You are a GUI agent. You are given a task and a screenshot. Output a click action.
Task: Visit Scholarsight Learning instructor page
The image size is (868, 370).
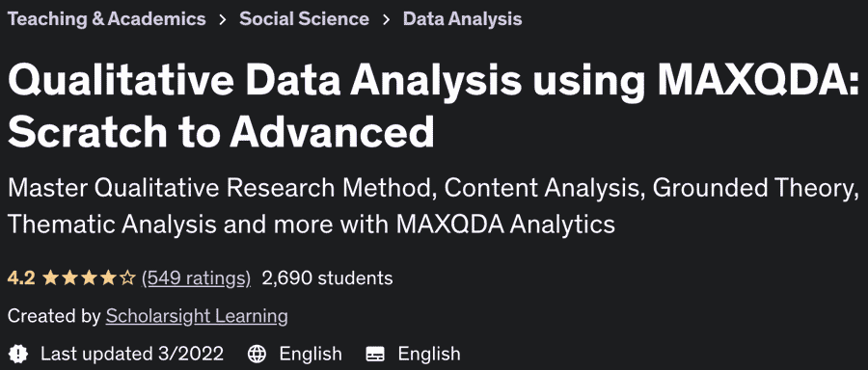coord(197,316)
